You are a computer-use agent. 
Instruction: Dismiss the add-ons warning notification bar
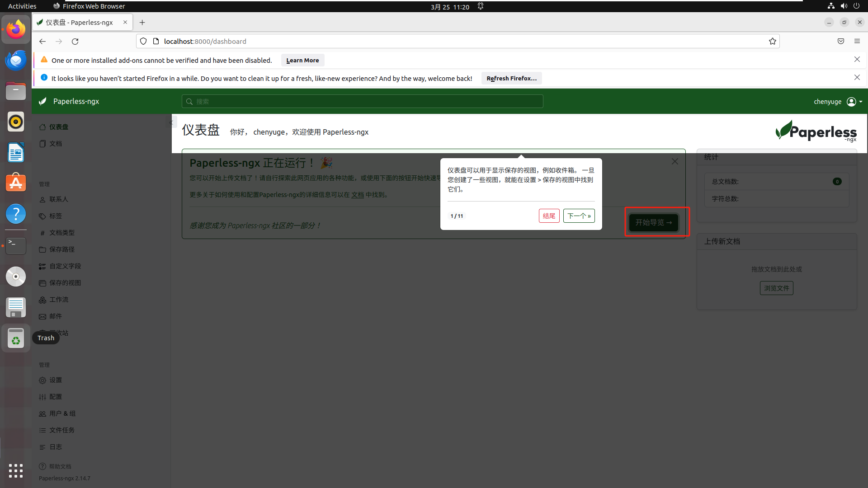[857, 60]
